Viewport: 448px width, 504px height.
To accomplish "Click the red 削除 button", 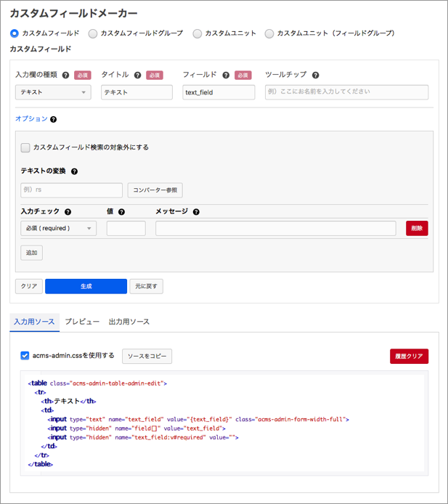I will tap(417, 228).
